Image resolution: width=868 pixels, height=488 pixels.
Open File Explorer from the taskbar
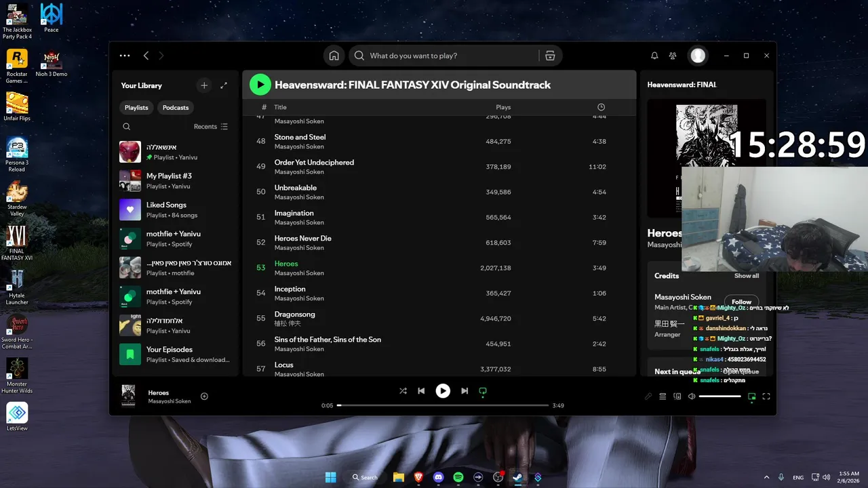398,477
